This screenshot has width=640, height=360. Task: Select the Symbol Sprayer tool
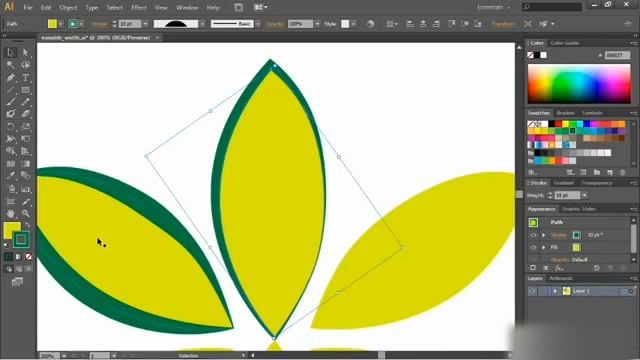point(11,189)
